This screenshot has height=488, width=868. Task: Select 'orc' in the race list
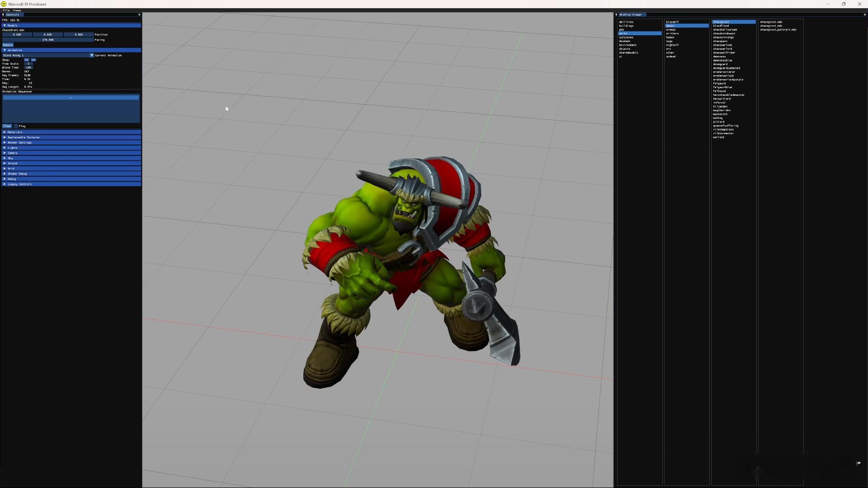[x=668, y=49]
